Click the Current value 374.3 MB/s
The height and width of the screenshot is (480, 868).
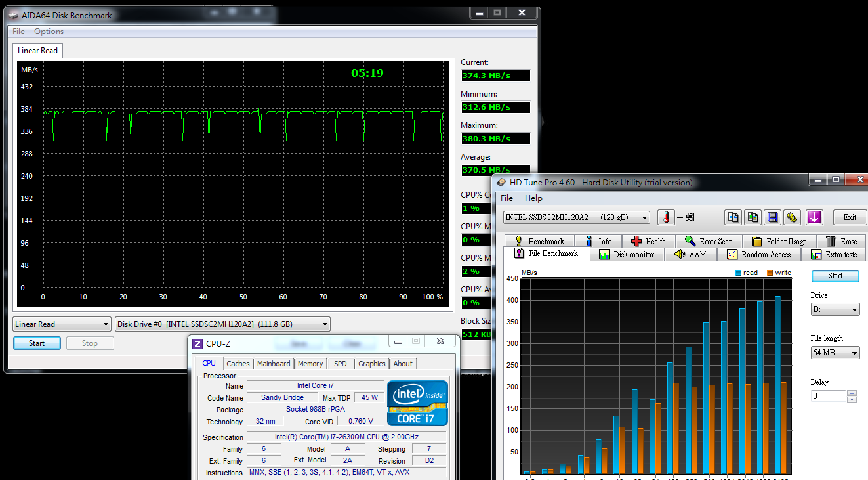coord(495,76)
